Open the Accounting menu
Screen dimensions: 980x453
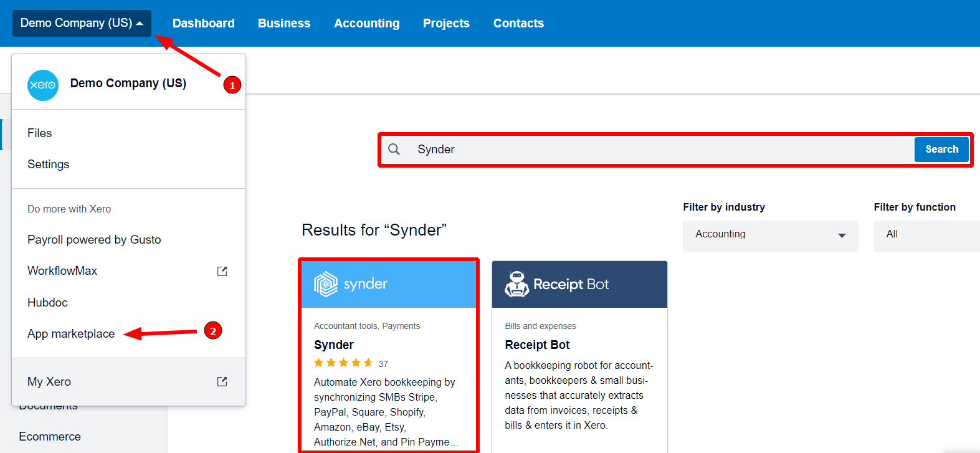(367, 23)
